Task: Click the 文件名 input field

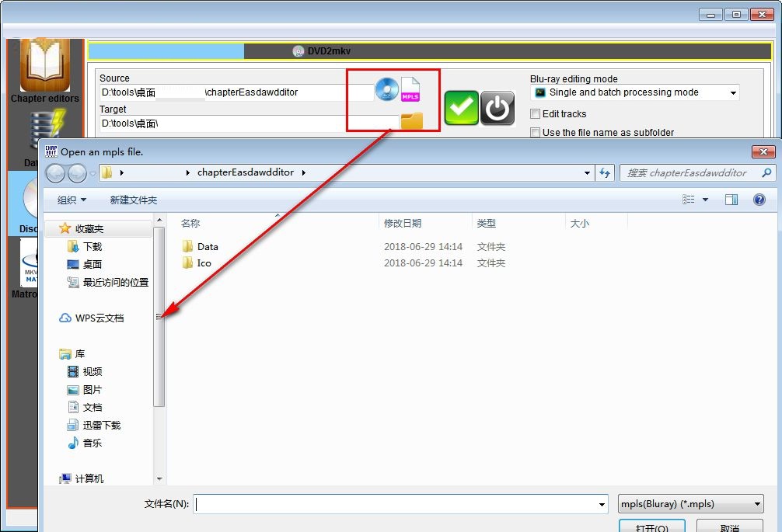Action: click(396, 504)
